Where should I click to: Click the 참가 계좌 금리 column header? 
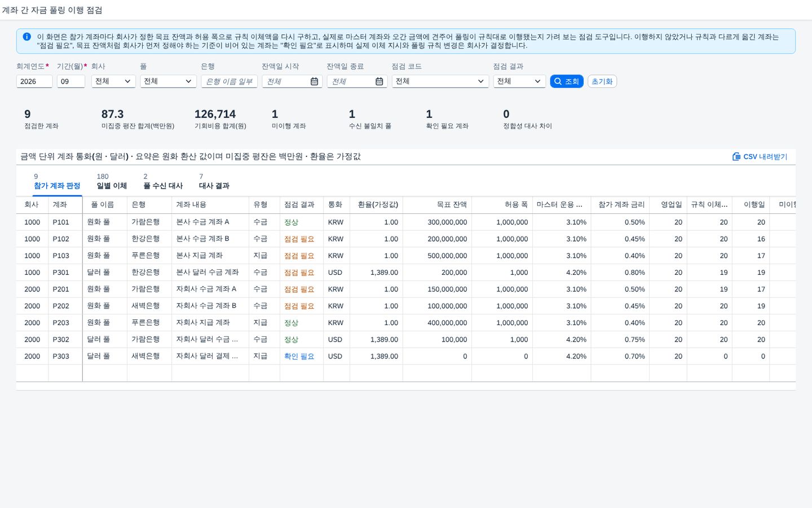coord(621,204)
